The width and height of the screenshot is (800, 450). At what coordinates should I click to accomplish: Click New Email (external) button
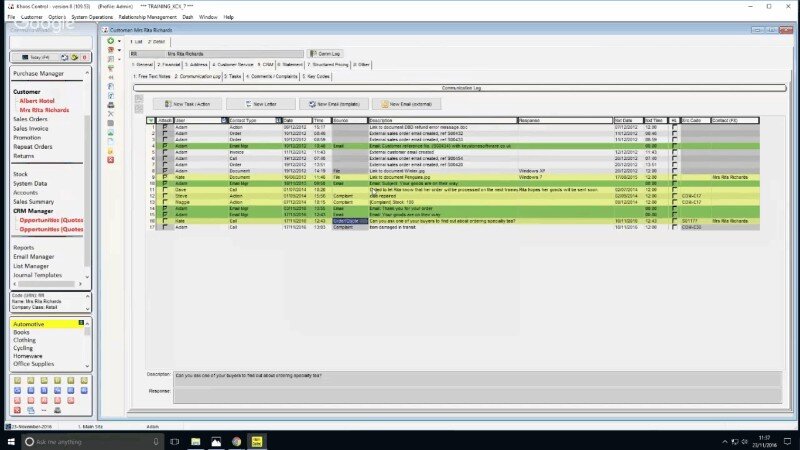(406, 104)
